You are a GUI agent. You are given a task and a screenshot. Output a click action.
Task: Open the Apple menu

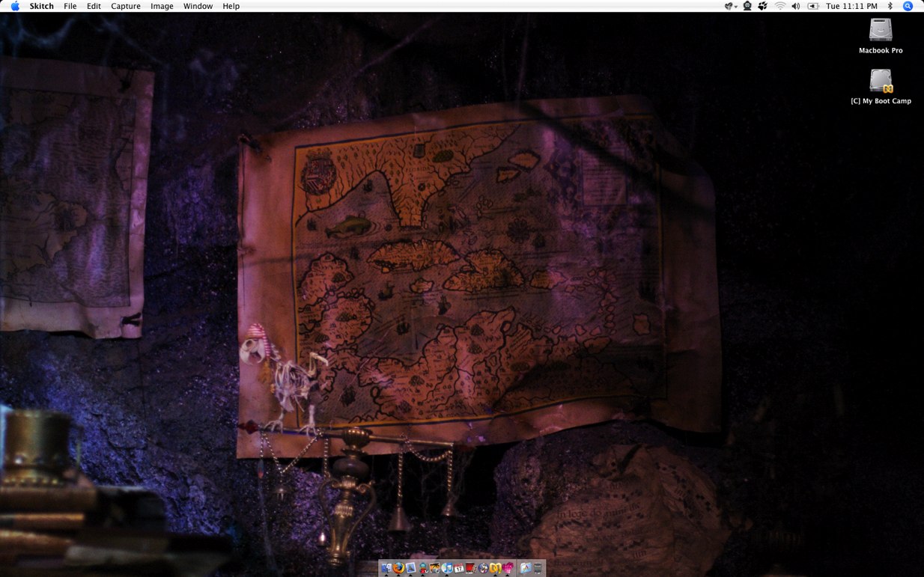(x=15, y=6)
